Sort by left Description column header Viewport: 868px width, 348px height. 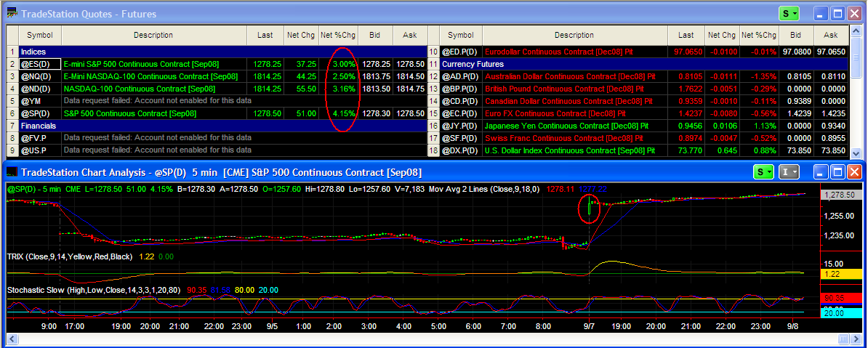click(153, 36)
